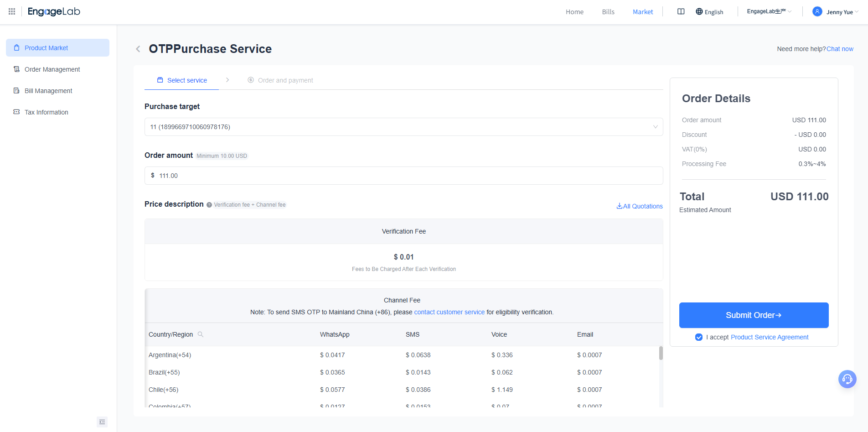
Task: Click Argentina WhatsApp price $ 0.0417
Action: coord(332,355)
